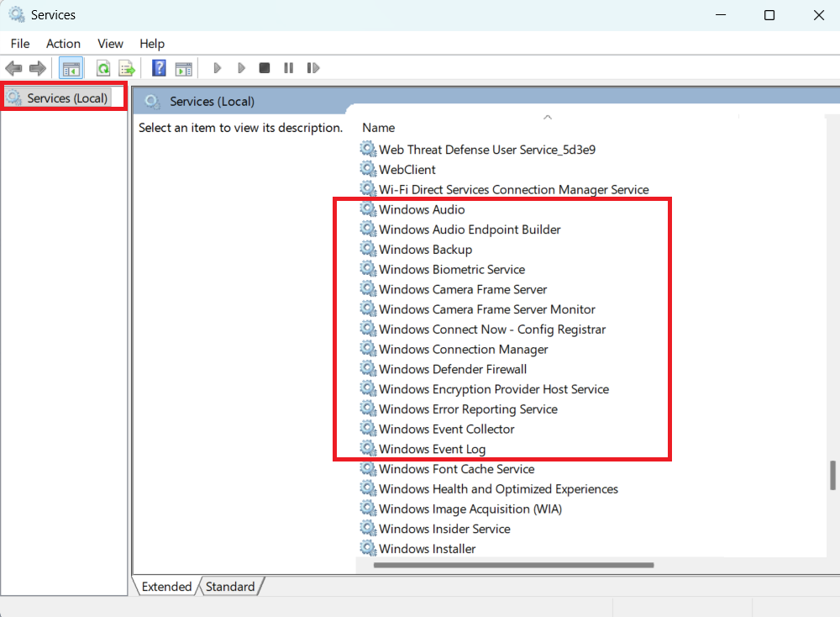This screenshot has width=840, height=617.
Task: Minimize the Services window
Action: point(721,15)
